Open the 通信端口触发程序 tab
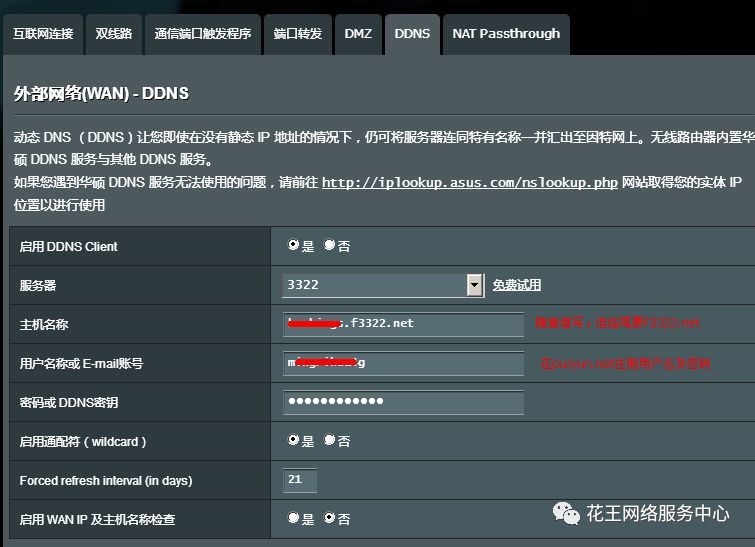 pyautogui.click(x=203, y=34)
